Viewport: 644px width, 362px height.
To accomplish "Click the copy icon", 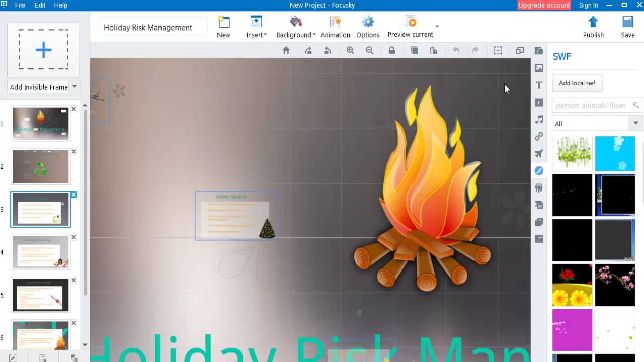I will click(415, 50).
